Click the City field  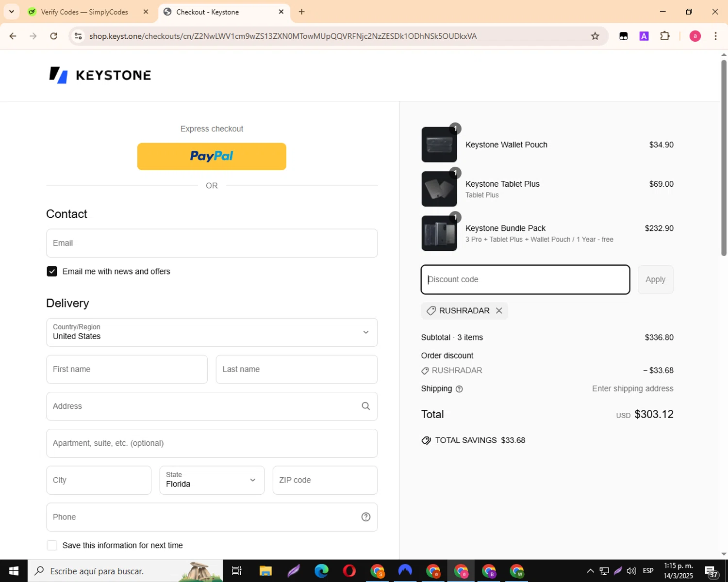coord(99,480)
